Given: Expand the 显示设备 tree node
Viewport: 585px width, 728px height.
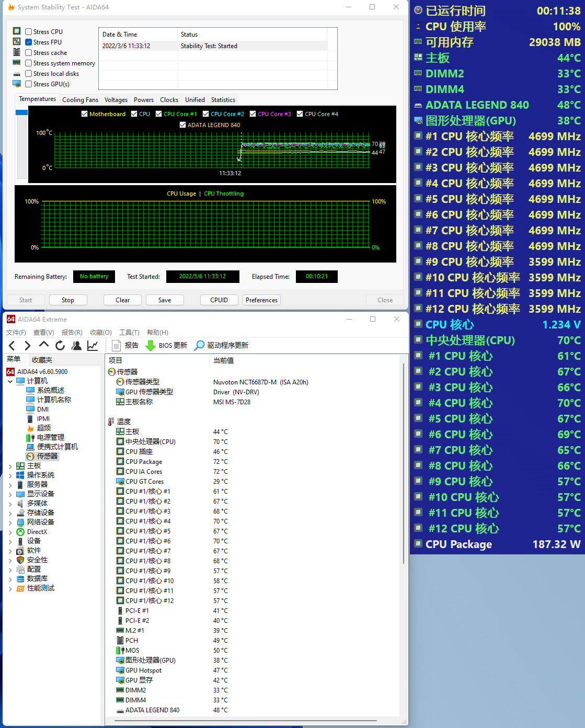Looking at the screenshot, I should pyautogui.click(x=10, y=494).
